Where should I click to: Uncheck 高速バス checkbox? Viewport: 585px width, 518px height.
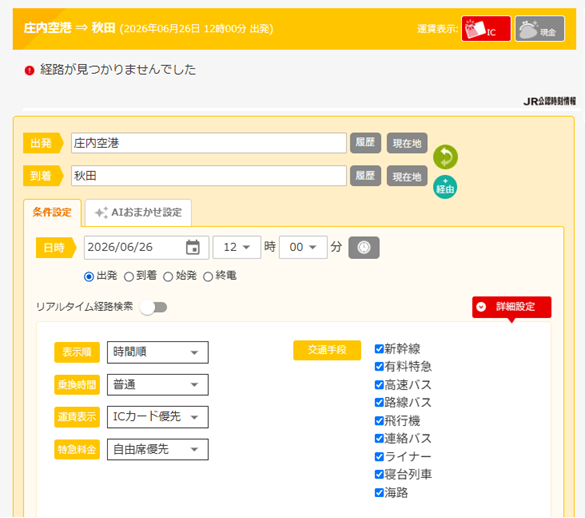click(379, 384)
